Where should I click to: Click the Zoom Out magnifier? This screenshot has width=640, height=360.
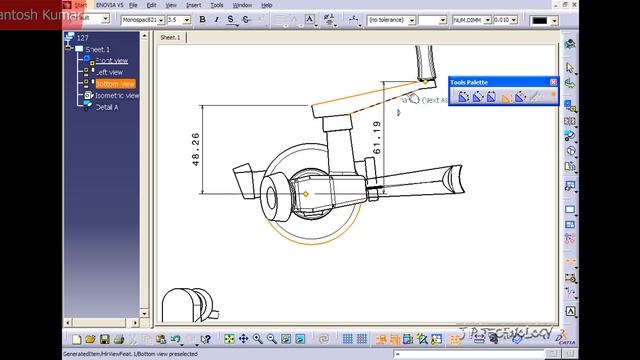pyautogui.click(x=272, y=339)
